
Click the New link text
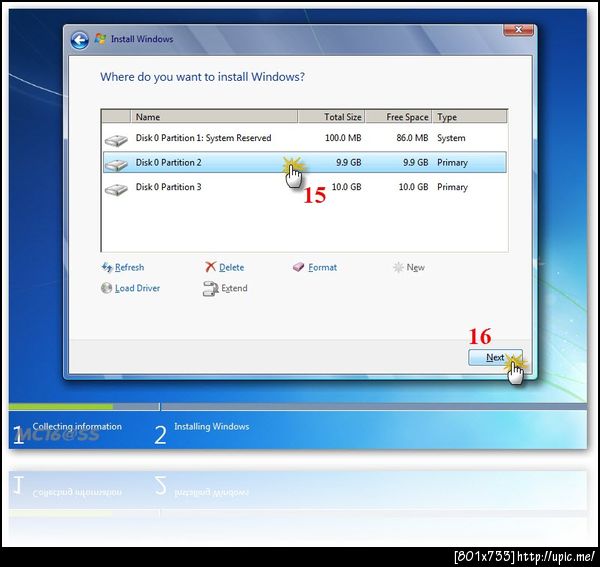coord(416,267)
